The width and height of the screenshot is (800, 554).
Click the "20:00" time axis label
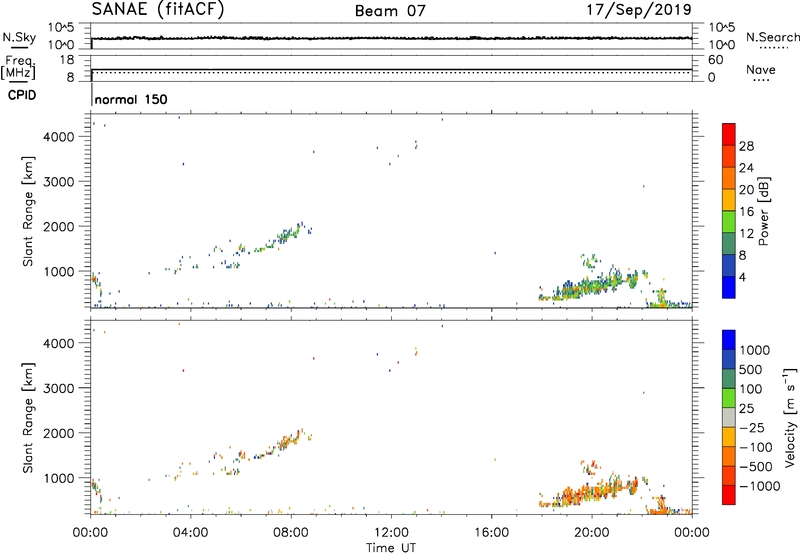[x=592, y=533]
